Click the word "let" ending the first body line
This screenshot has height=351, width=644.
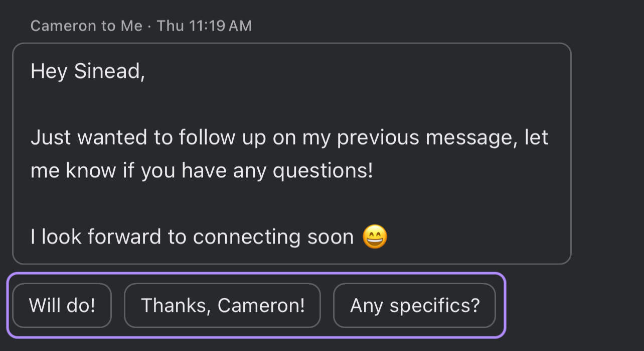point(537,138)
